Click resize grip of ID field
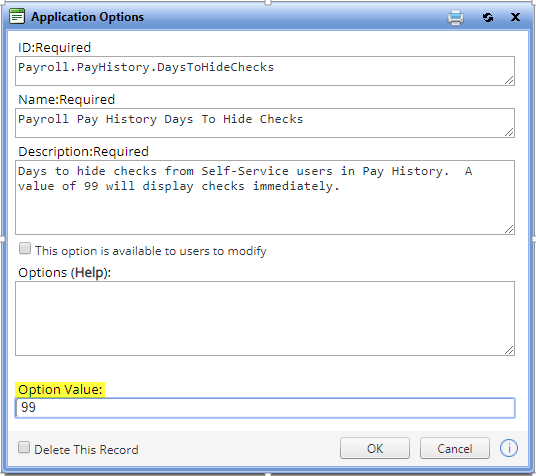Viewport: 536px width, 476px height. coord(509,80)
